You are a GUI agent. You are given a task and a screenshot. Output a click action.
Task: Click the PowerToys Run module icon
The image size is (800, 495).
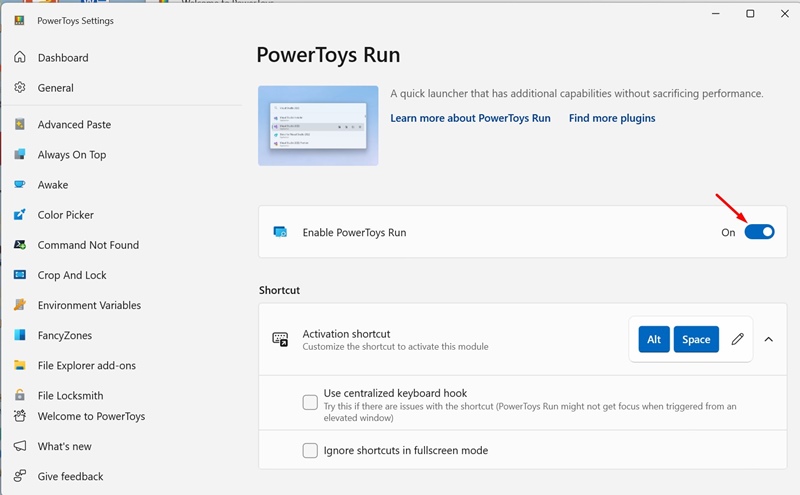click(280, 232)
